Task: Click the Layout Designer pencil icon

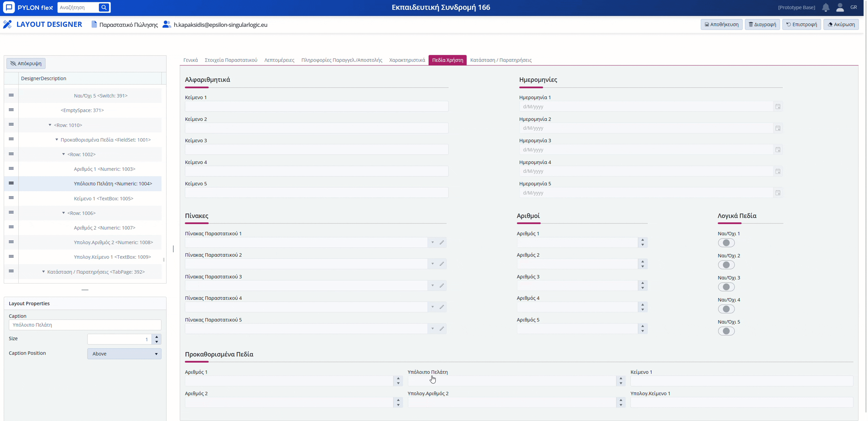Action: (x=7, y=24)
